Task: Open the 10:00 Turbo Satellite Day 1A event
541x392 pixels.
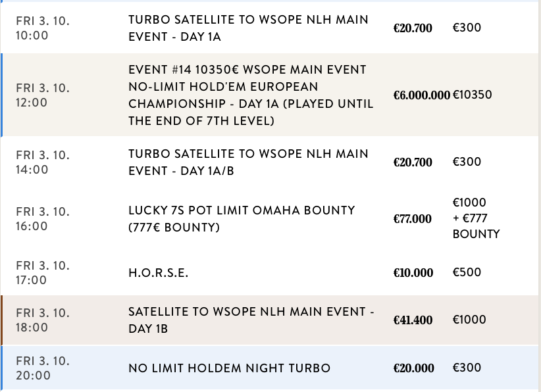Action: [x=248, y=29]
